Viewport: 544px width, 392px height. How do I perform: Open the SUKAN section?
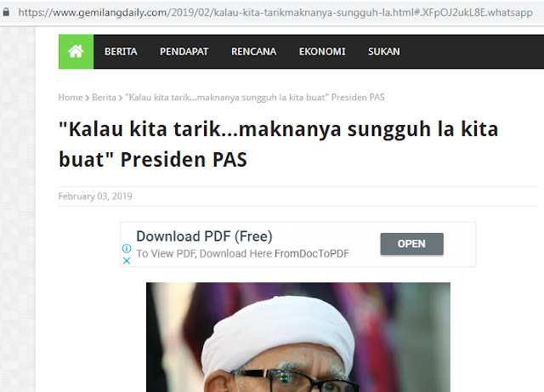383,51
